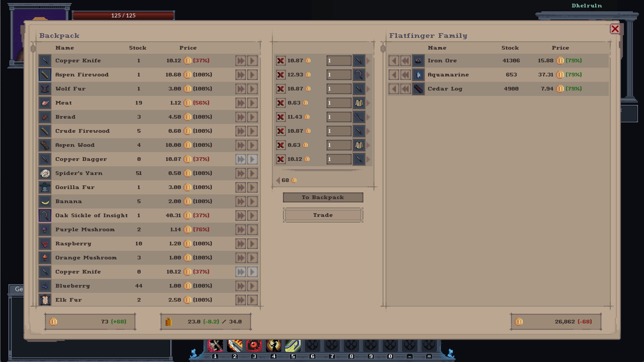Select the scythe ability in hotbar slot 5
Image resolution: width=644 pixels, height=362 pixels.
(x=292, y=345)
